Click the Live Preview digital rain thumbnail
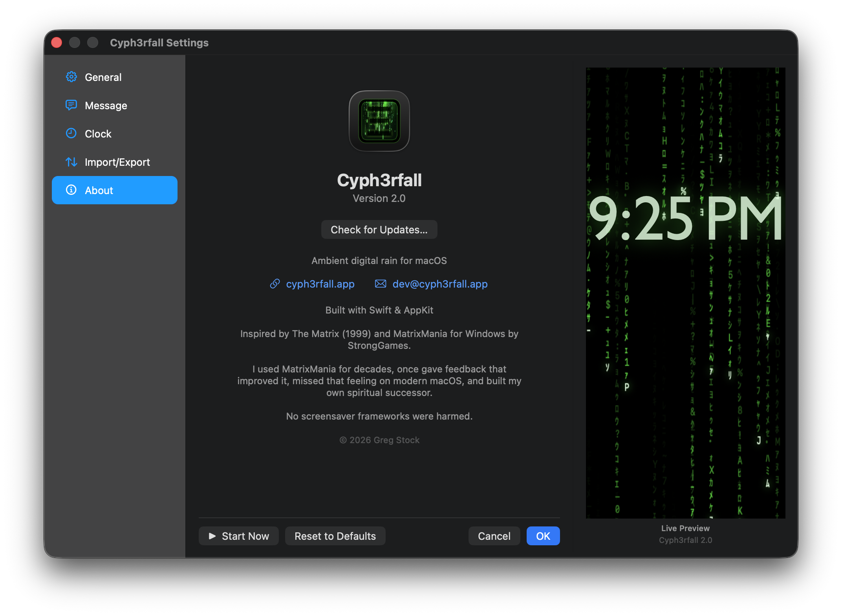The height and width of the screenshot is (616, 842). tap(685, 293)
